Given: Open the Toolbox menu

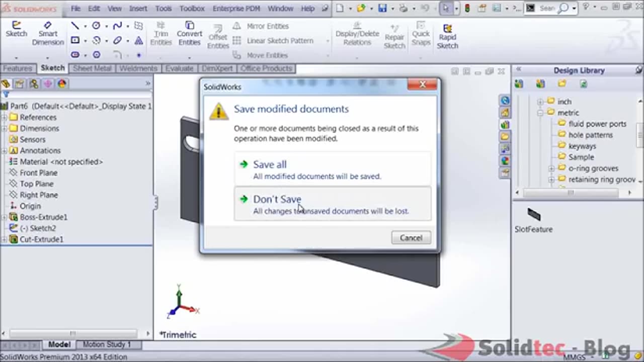Looking at the screenshot, I should click(192, 9).
